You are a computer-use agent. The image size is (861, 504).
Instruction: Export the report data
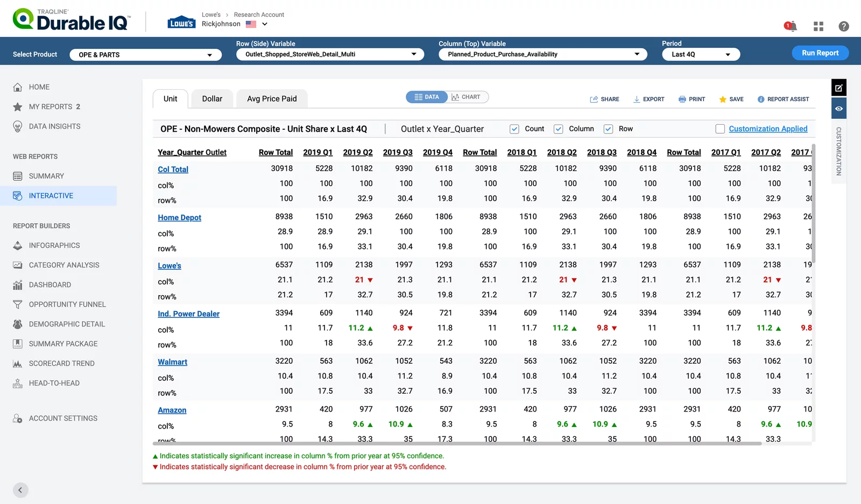(649, 99)
